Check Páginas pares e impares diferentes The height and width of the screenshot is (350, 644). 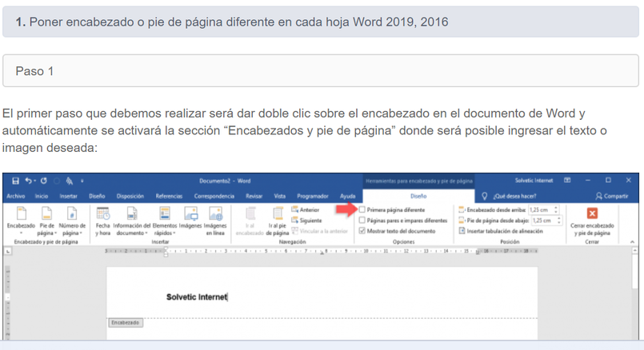coord(362,220)
